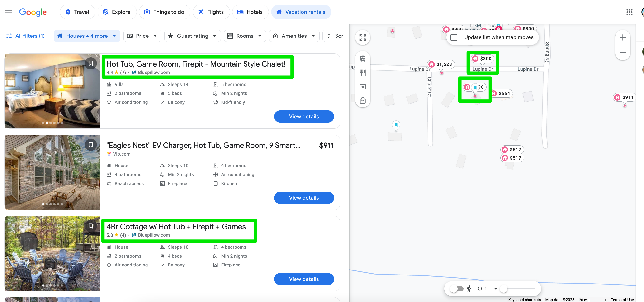Show attractions camera icon on map
This screenshot has width=644, height=302.
pyautogui.click(x=363, y=87)
